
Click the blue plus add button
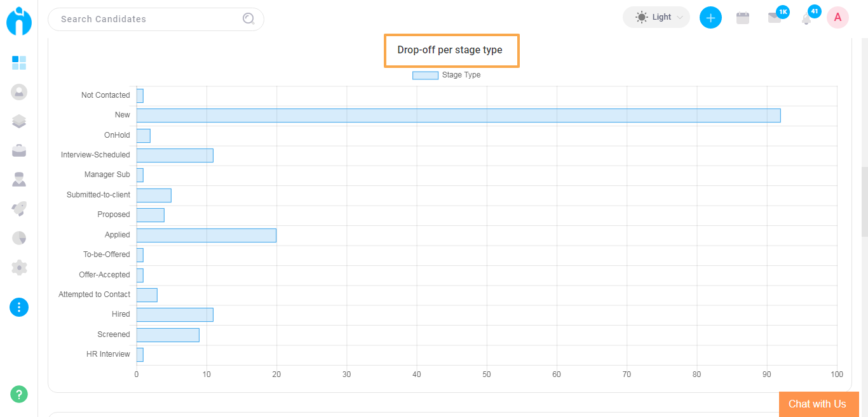(710, 18)
